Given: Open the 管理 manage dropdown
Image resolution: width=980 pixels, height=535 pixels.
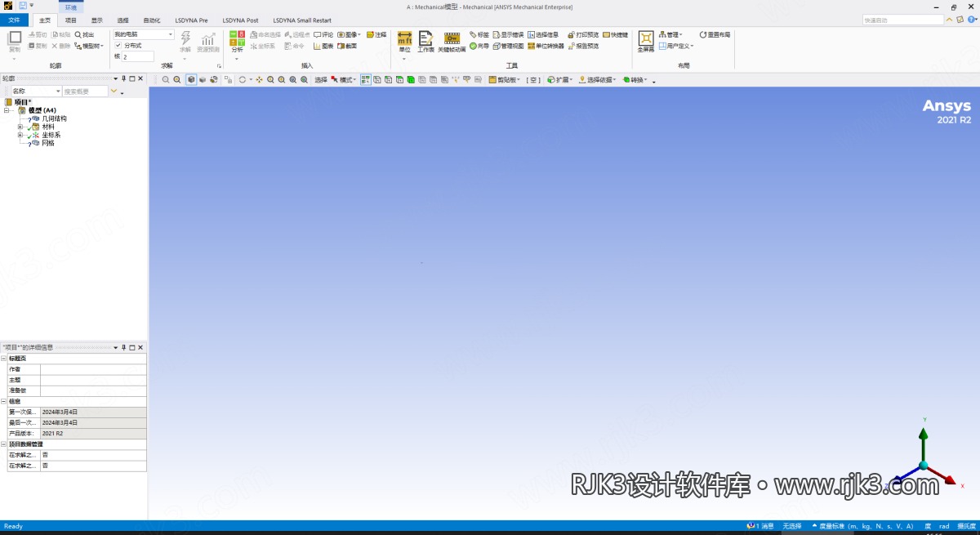Looking at the screenshot, I should [x=670, y=35].
